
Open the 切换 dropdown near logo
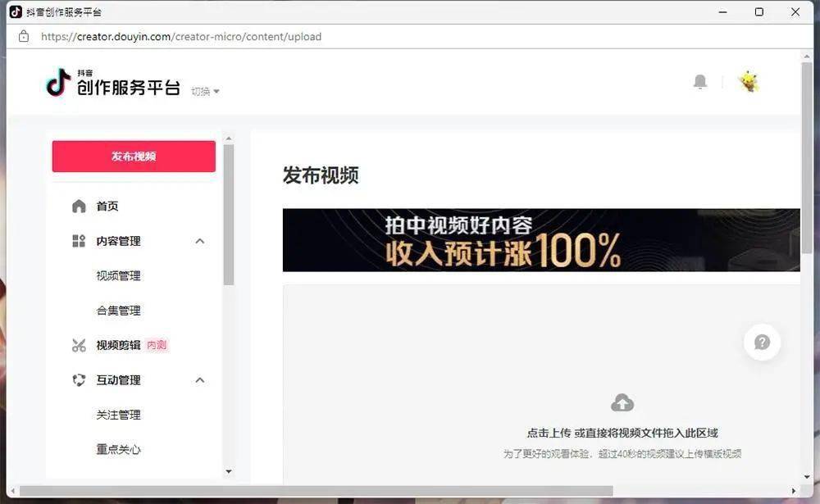pyautogui.click(x=205, y=91)
